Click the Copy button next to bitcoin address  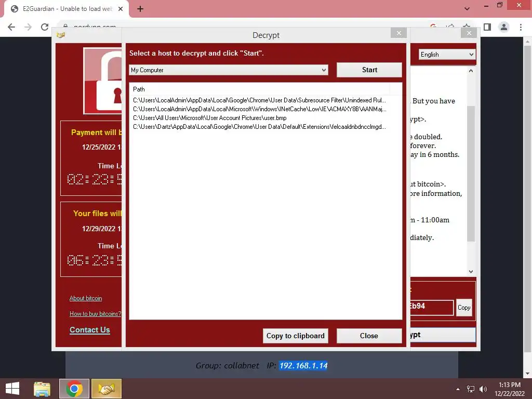(464, 308)
